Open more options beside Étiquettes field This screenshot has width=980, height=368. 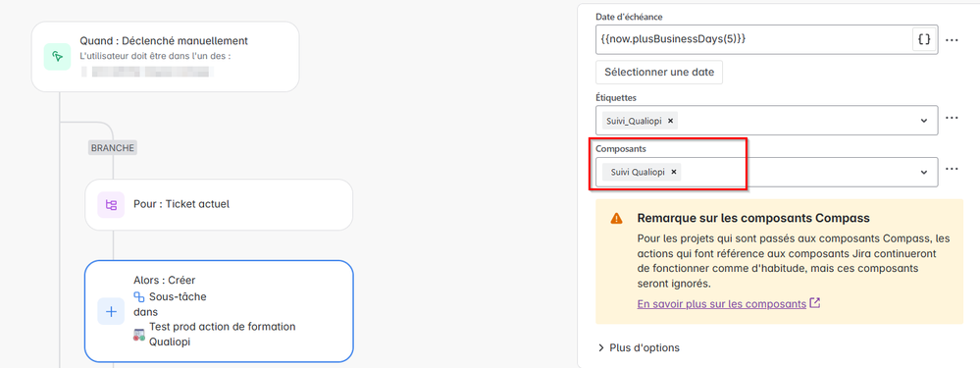click(x=952, y=118)
